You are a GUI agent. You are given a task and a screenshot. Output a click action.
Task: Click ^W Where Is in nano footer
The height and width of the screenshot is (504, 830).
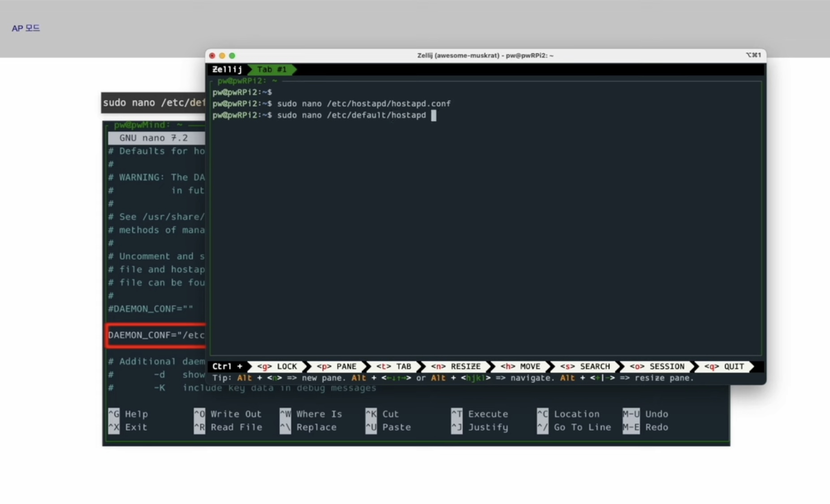[x=311, y=414]
